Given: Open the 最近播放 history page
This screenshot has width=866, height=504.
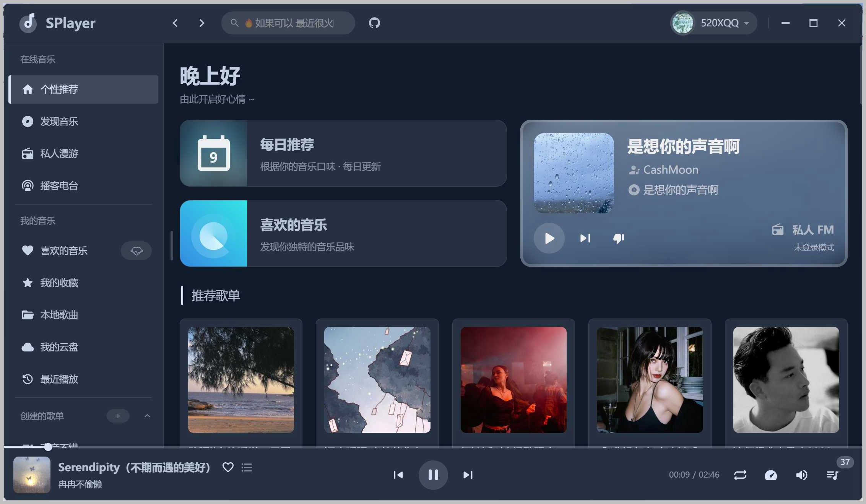Looking at the screenshot, I should (59, 379).
